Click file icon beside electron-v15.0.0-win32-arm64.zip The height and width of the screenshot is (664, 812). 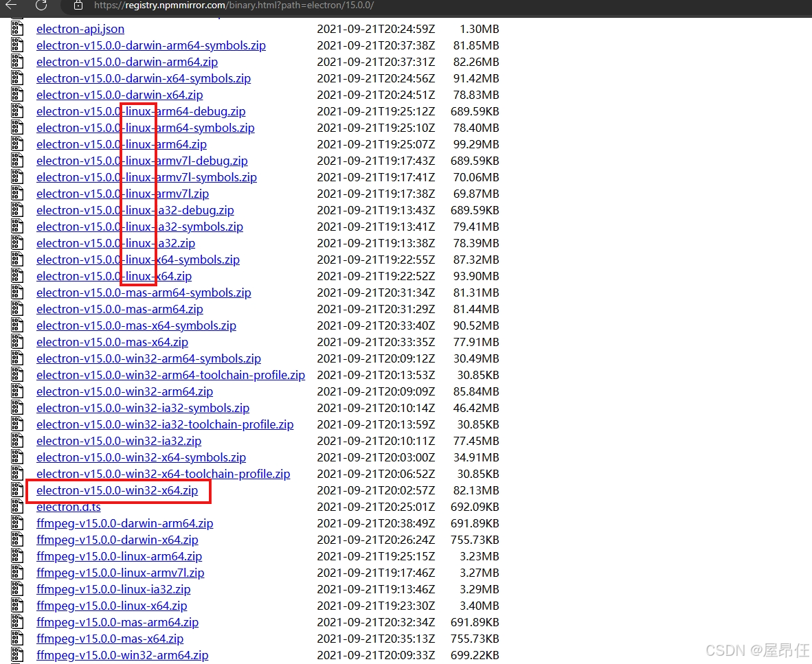point(17,391)
